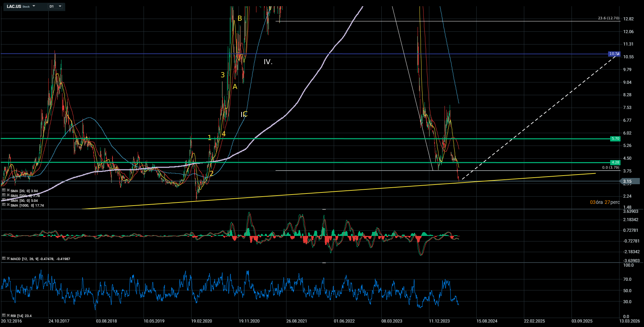The width and height of the screenshot is (644, 327).
Task: Expand the LAC.US symbol selector arrow
Action: pyautogui.click(x=34, y=6)
